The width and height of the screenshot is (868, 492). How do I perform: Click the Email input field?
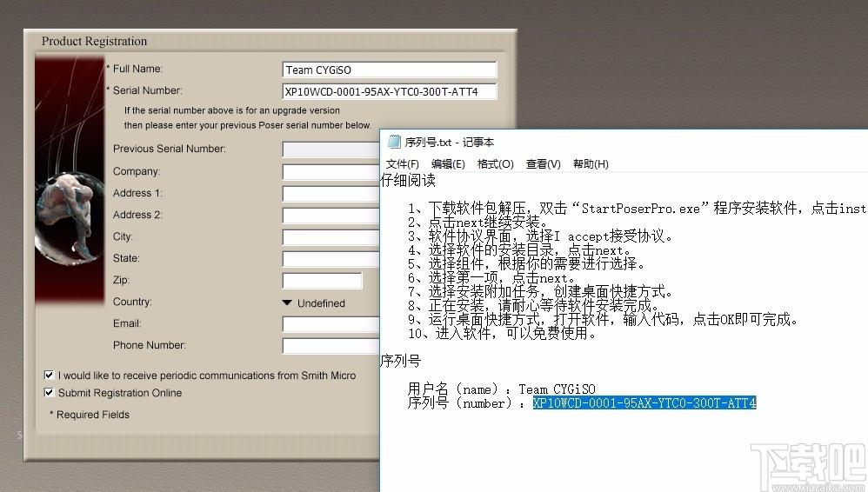pos(331,323)
